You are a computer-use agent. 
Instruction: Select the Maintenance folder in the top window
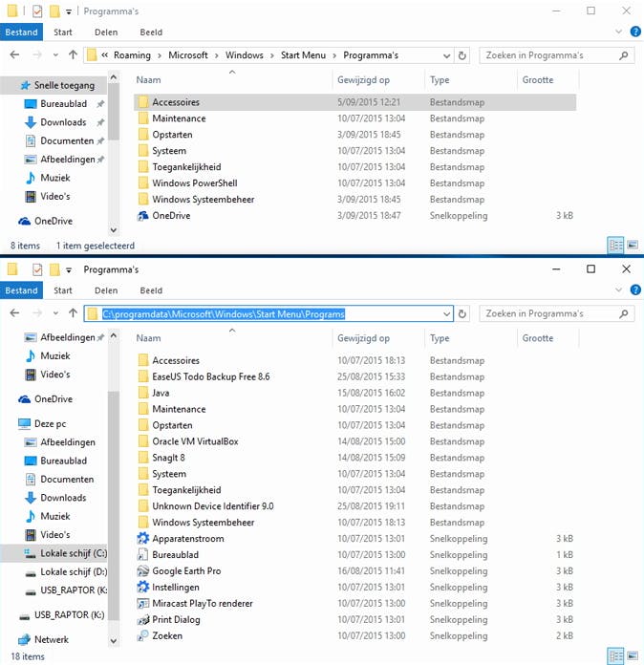point(355,118)
